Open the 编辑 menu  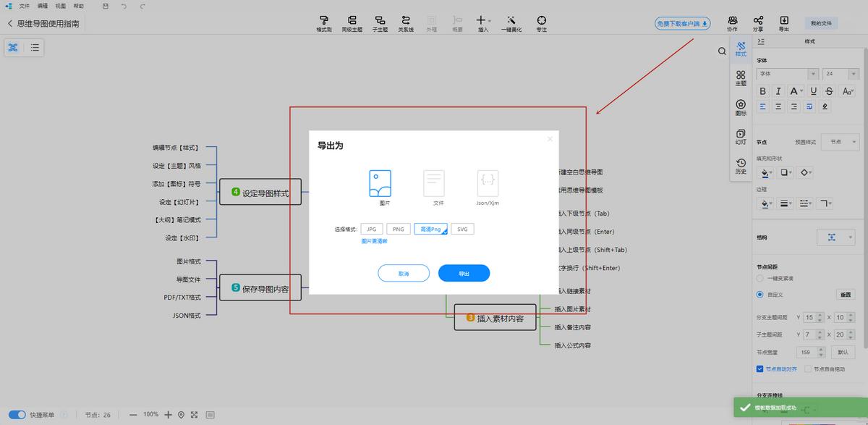coord(43,6)
